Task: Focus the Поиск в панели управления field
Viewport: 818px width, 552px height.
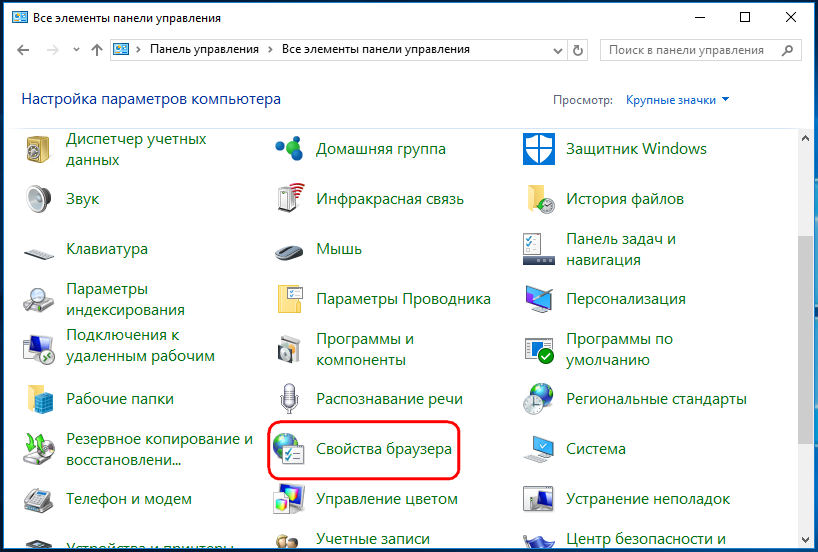Action: click(701, 50)
